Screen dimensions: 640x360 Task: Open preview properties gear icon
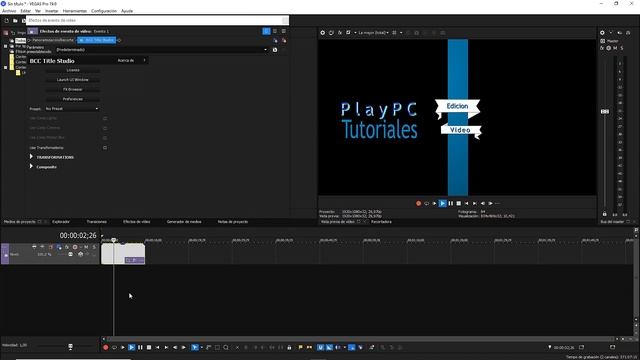click(322, 33)
